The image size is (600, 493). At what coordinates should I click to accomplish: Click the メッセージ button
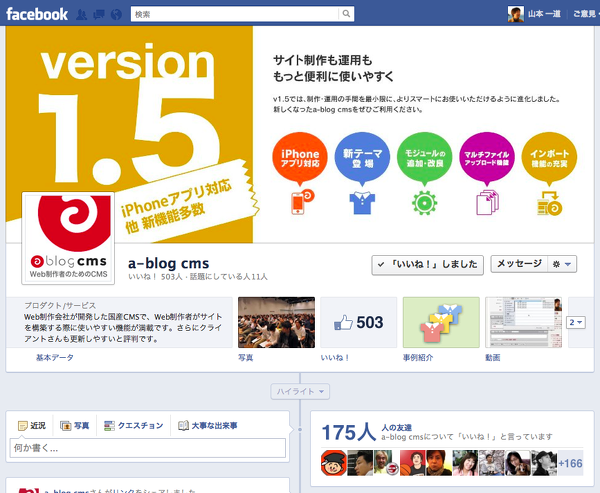click(519, 264)
